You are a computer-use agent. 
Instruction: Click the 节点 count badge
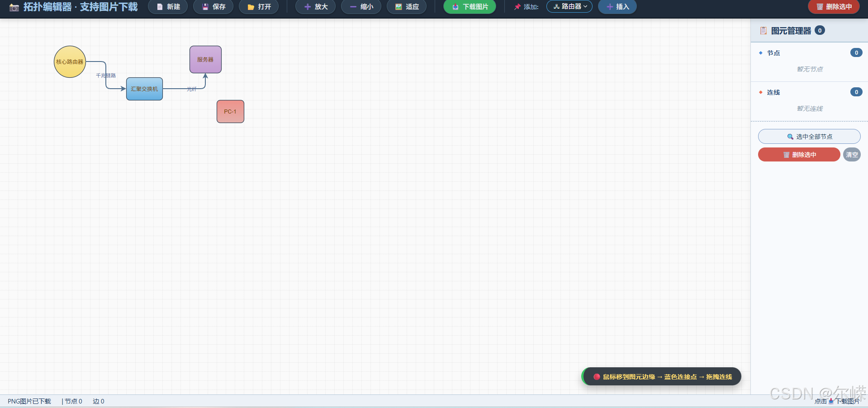pos(856,53)
